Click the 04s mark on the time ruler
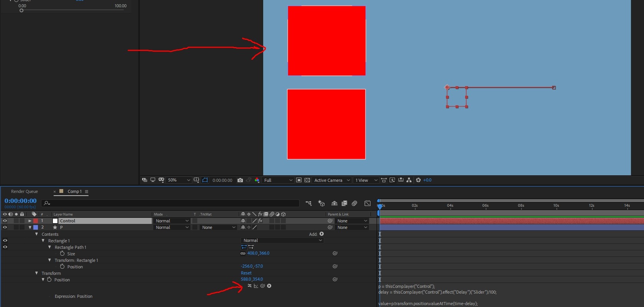644x307 pixels. [x=450, y=206]
